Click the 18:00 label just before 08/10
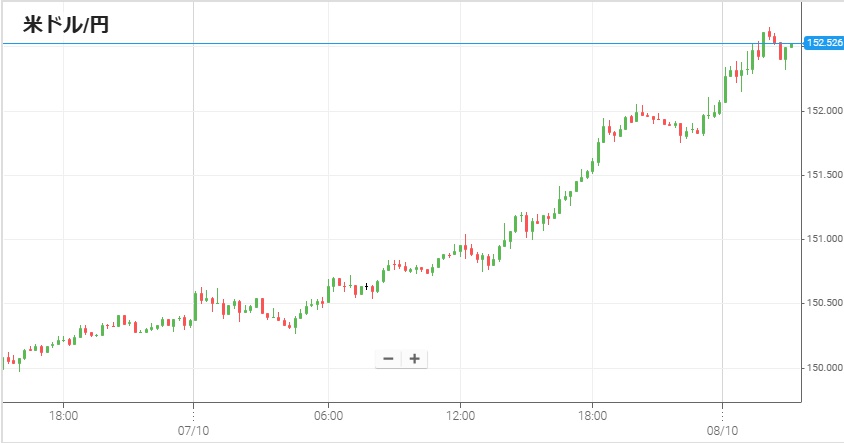The image size is (844, 443). pos(592,414)
